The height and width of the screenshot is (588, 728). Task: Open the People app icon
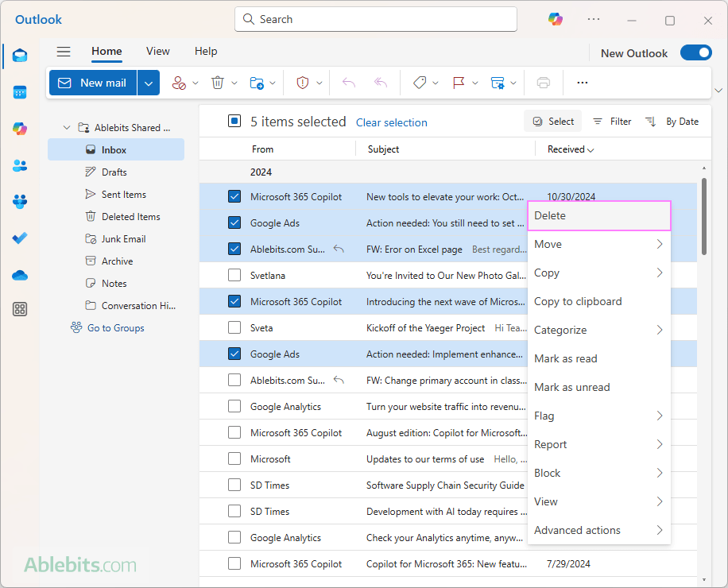(x=20, y=165)
